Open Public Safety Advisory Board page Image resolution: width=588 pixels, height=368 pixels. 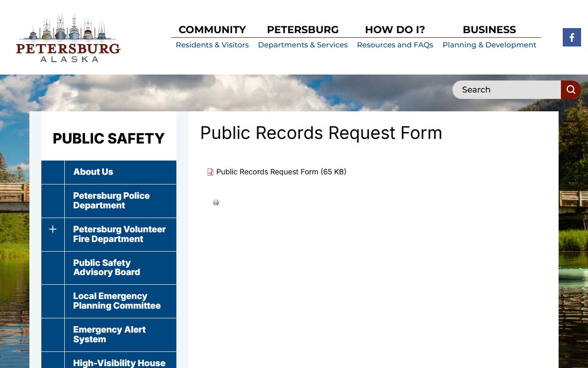120,268
